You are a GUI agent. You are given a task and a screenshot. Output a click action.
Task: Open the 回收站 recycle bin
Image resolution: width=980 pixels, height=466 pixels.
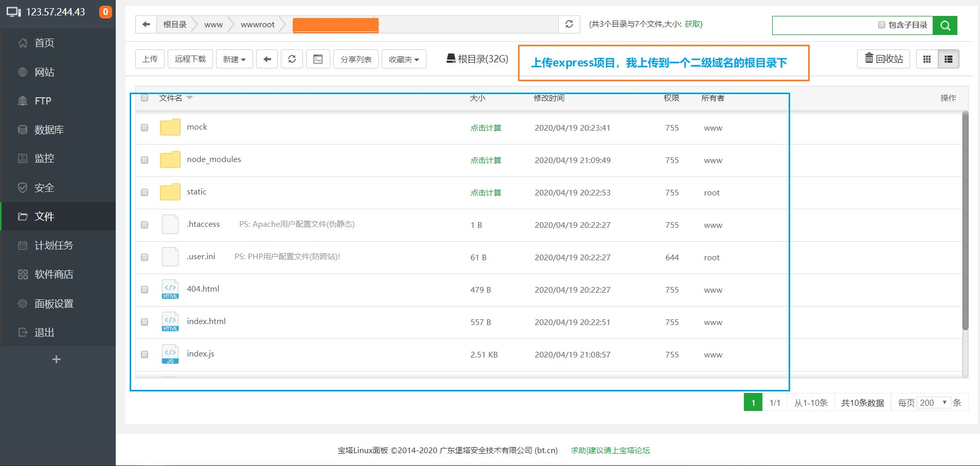point(883,59)
